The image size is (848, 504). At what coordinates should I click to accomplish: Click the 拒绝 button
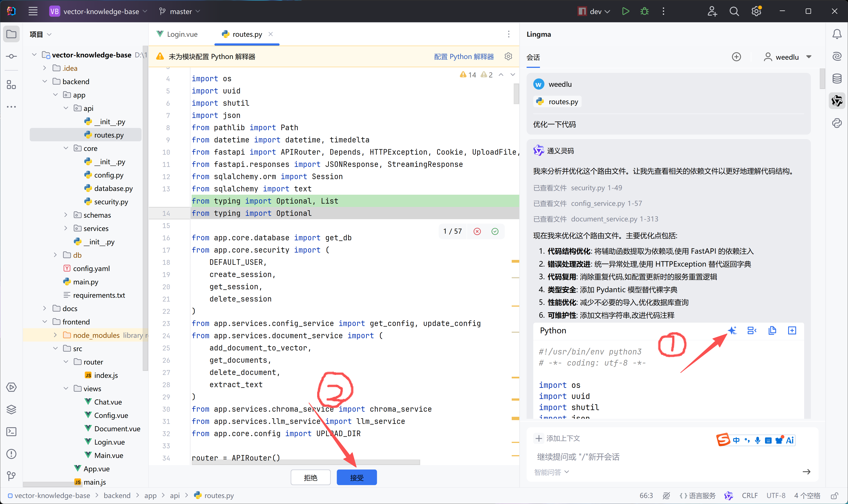(310, 478)
